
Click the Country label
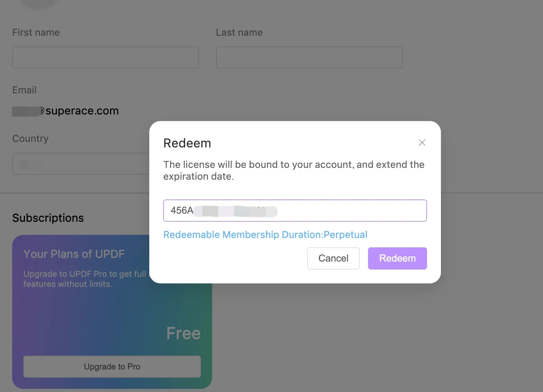(31, 139)
